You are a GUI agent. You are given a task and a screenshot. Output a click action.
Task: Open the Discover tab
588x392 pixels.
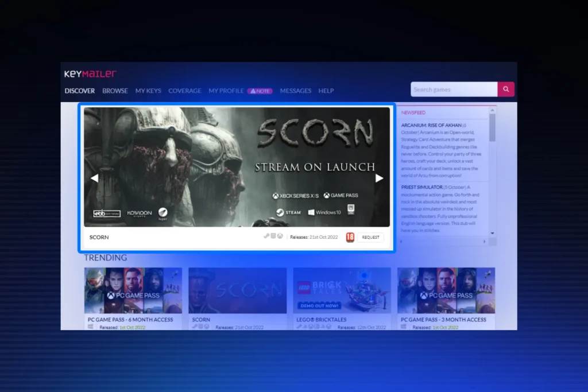click(x=79, y=91)
